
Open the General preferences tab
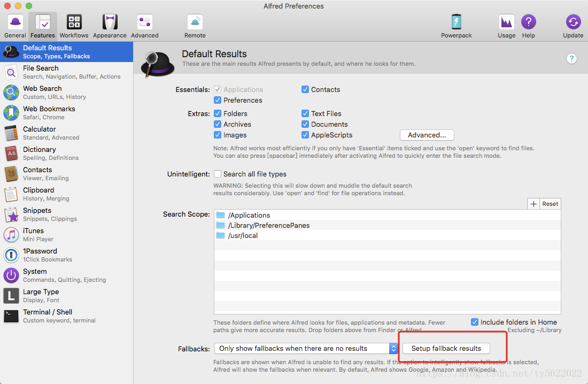click(15, 26)
